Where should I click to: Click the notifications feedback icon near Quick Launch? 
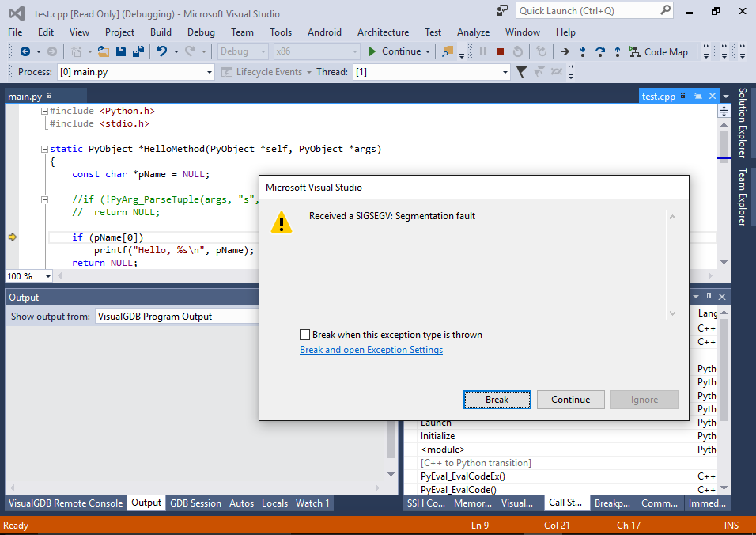502,10
